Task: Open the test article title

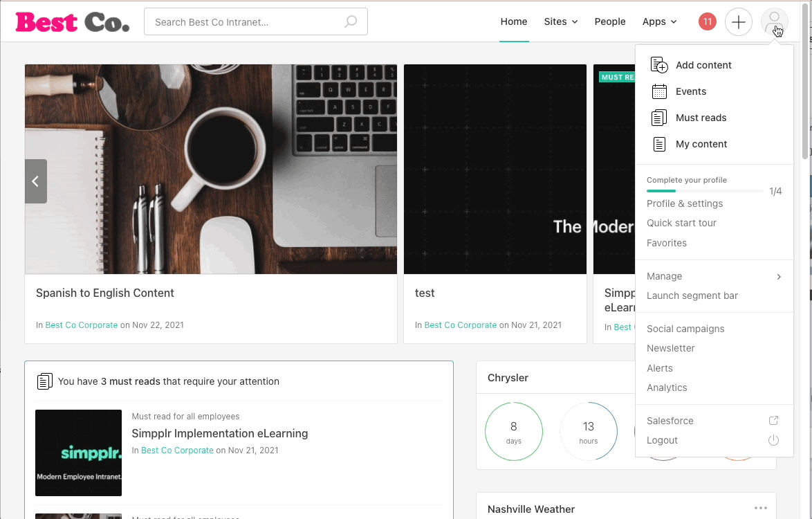Action: [425, 293]
